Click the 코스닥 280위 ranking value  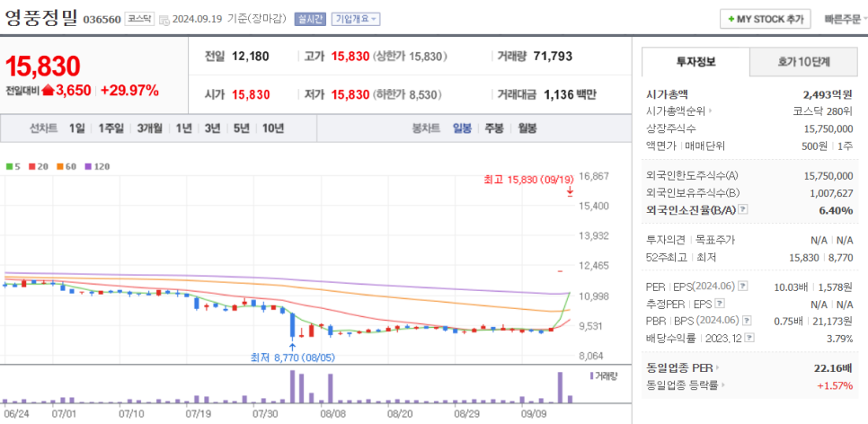tap(822, 111)
